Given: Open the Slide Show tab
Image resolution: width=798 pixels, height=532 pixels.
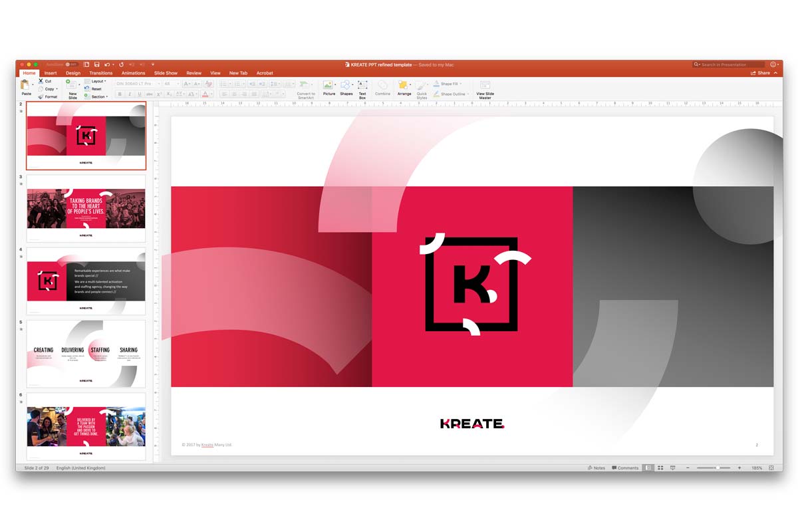Looking at the screenshot, I should coord(166,73).
